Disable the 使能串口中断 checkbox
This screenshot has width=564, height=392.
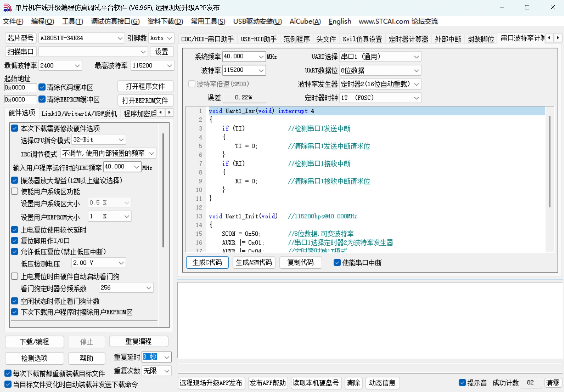(337, 263)
